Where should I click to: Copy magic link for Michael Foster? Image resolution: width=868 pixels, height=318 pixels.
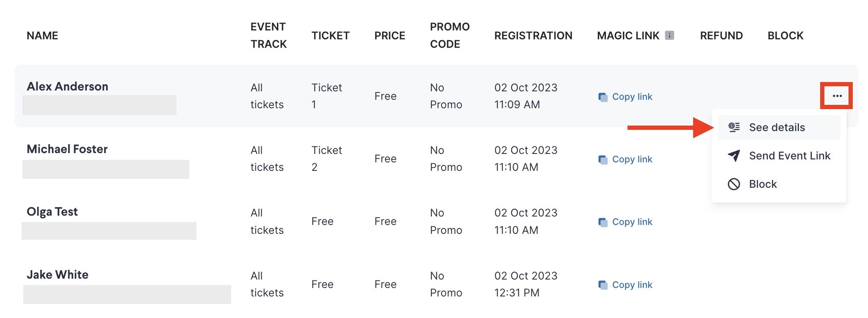pyautogui.click(x=625, y=159)
